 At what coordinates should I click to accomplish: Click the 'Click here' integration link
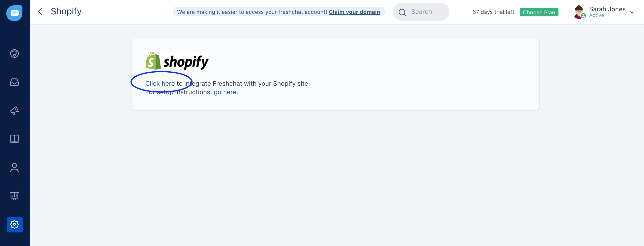point(160,83)
